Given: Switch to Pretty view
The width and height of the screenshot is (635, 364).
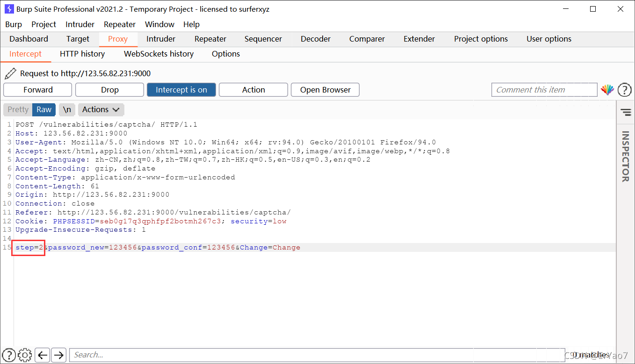Looking at the screenshot, I should [x=18, y=109].
